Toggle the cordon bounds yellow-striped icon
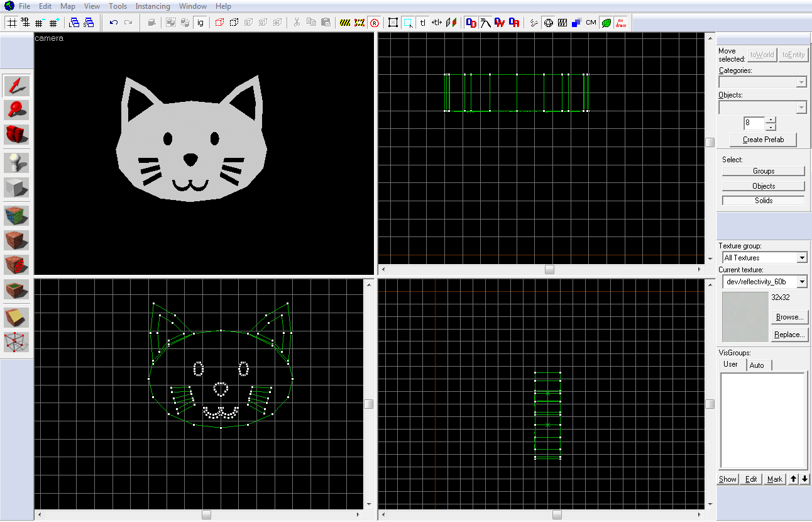 point(345,23)
